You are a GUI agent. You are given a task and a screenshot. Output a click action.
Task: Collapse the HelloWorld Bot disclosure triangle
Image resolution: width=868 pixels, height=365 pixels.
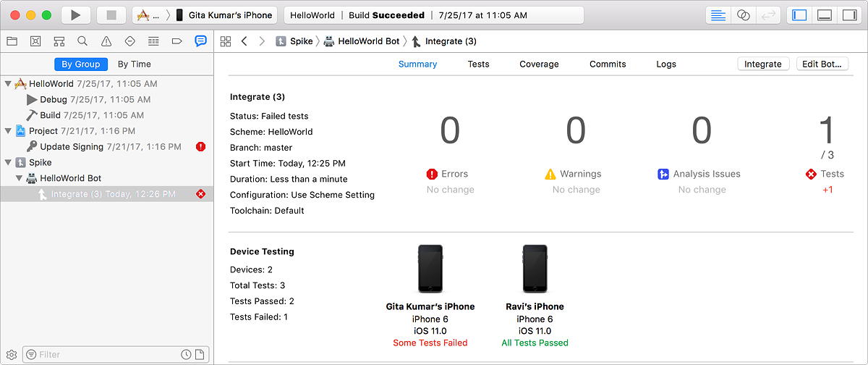click(x=19, y=178)
